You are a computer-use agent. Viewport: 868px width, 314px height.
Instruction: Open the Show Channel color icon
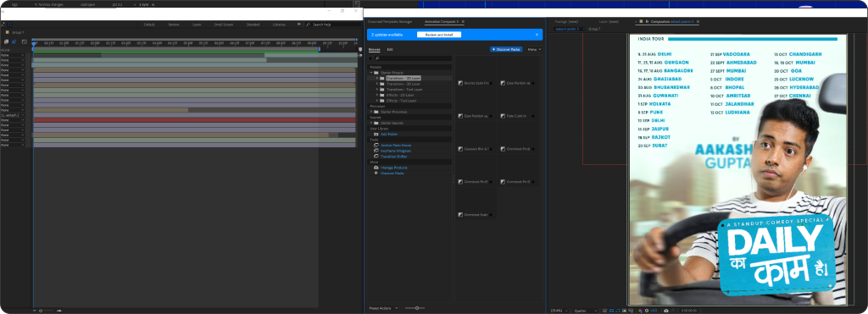pyautogui.click(x=640, y=311)
